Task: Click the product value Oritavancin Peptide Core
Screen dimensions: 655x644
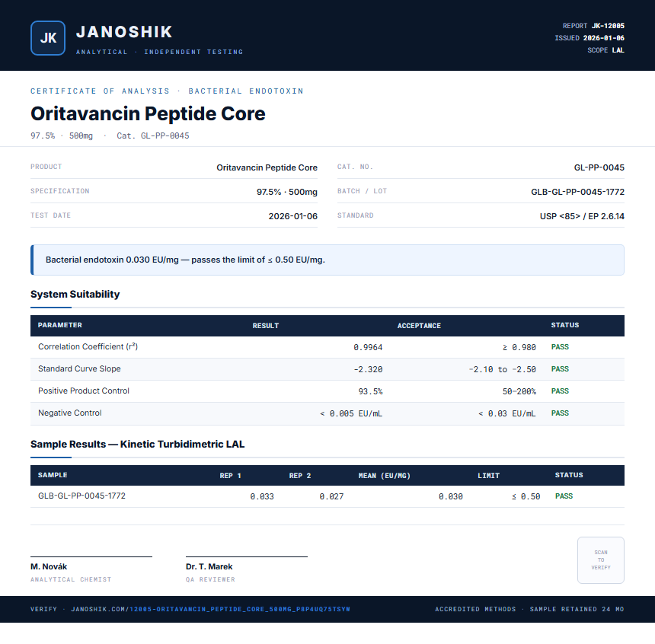Action: tap(267, 167)
